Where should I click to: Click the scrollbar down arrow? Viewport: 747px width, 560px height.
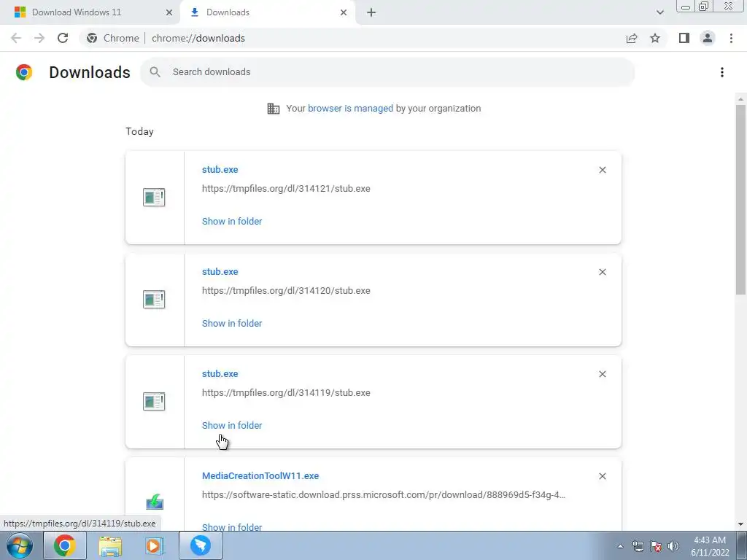[740, 525]
